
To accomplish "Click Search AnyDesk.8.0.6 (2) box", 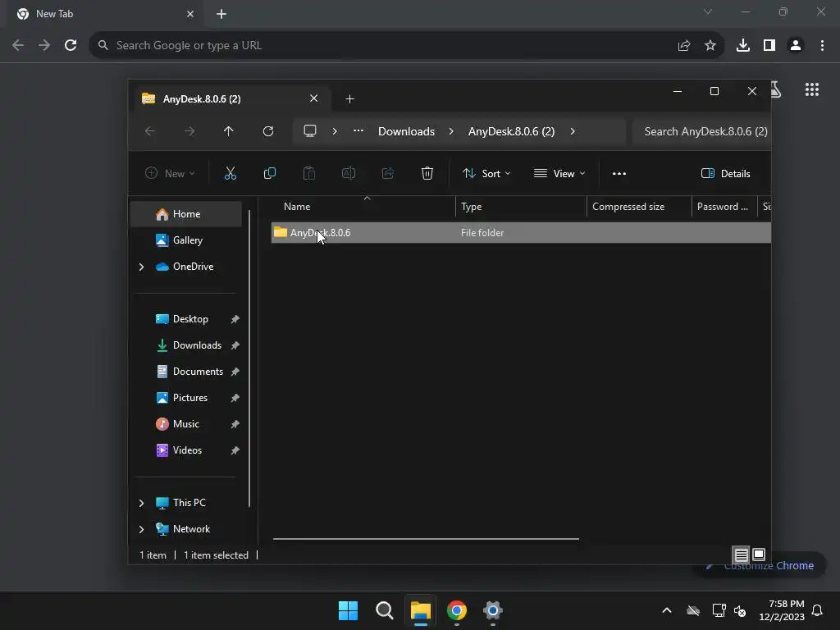I will [701, 131].
